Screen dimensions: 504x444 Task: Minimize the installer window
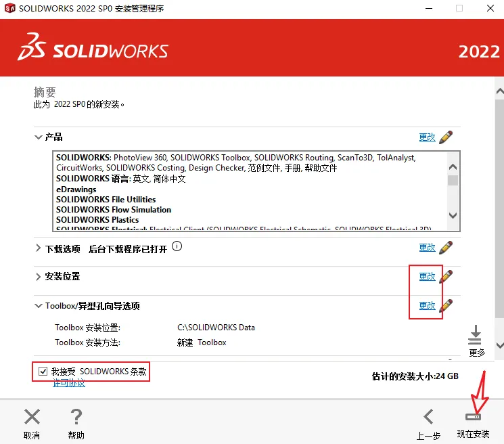[x=429, y=8]
